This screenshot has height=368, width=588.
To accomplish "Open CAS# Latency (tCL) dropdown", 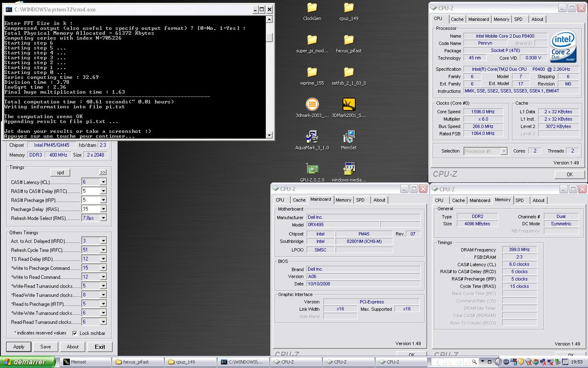I will click(103, 182).
